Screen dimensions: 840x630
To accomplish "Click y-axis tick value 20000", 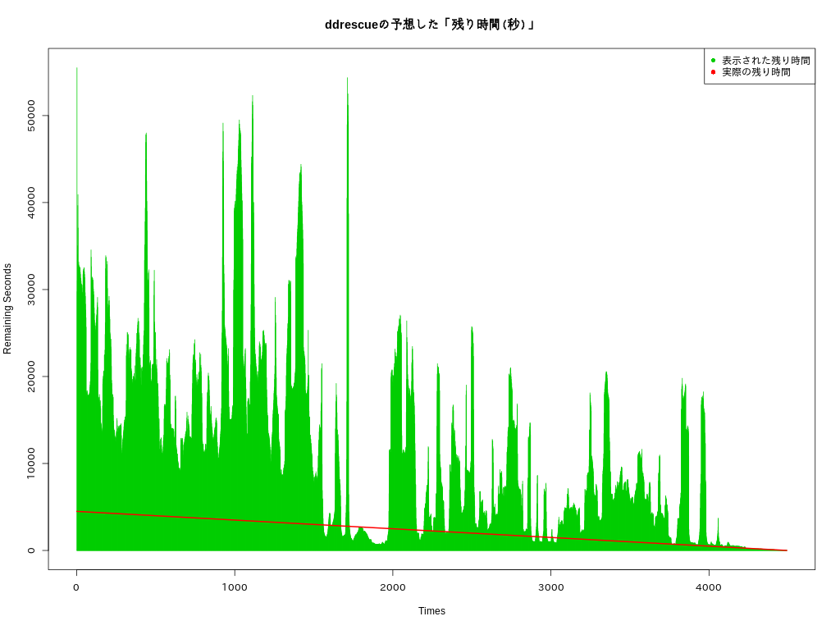I will 31,377.
